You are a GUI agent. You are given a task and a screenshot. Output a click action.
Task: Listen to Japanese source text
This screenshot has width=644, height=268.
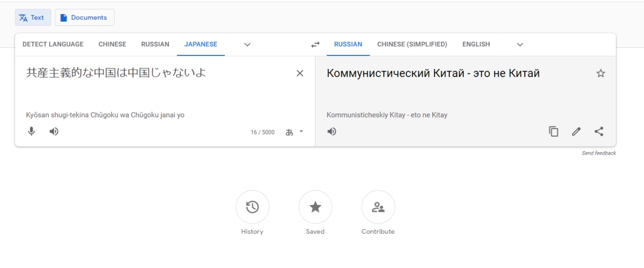54,131
